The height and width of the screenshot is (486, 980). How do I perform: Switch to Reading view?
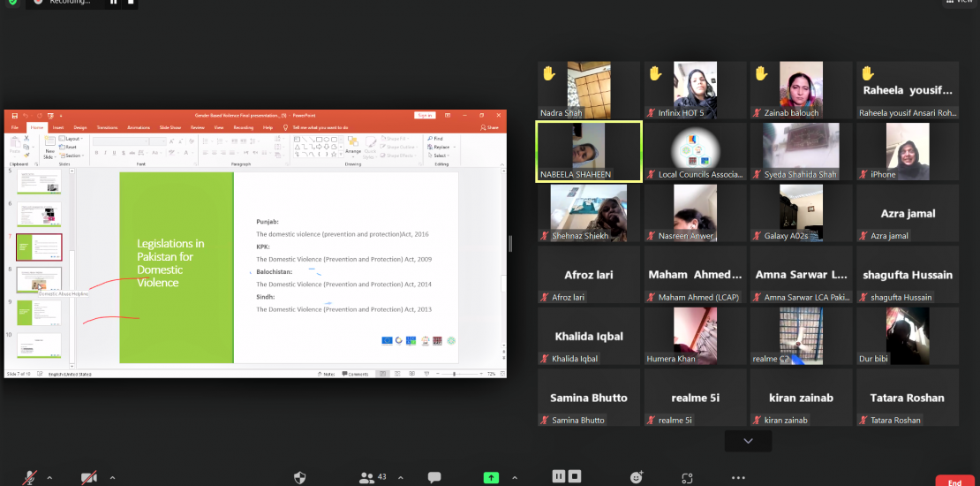pos(412,374)
